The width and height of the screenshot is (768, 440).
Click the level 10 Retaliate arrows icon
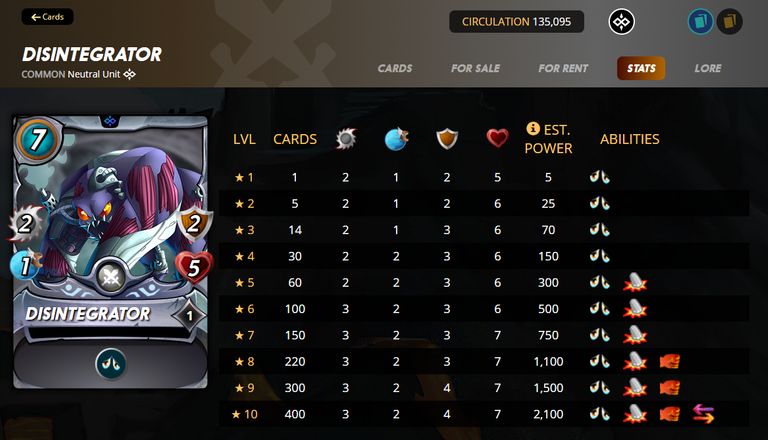point(704,414)
